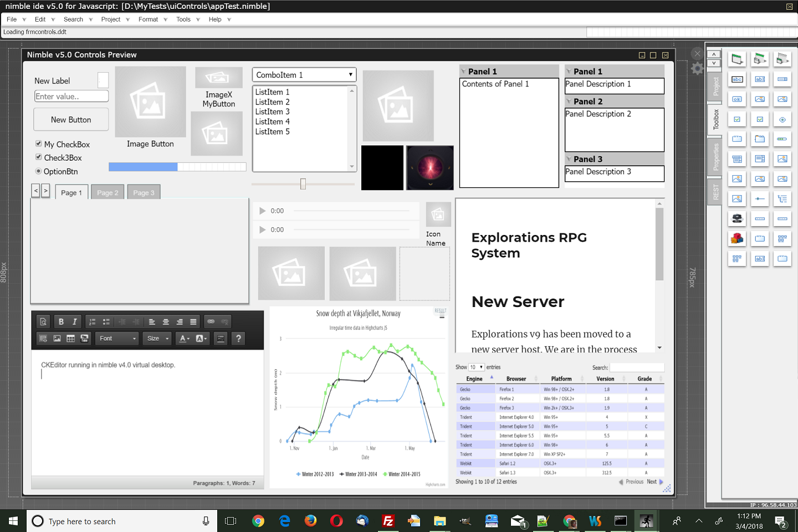Click the Image Button
Image resolution: width=798 pixels, height=532 pixels.
[150, 109]
